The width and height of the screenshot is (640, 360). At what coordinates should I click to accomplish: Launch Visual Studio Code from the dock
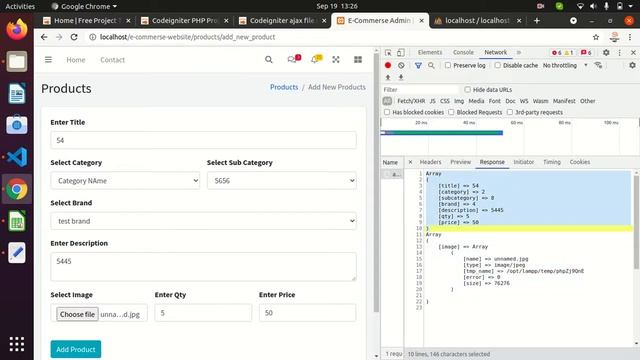(17, 157)
